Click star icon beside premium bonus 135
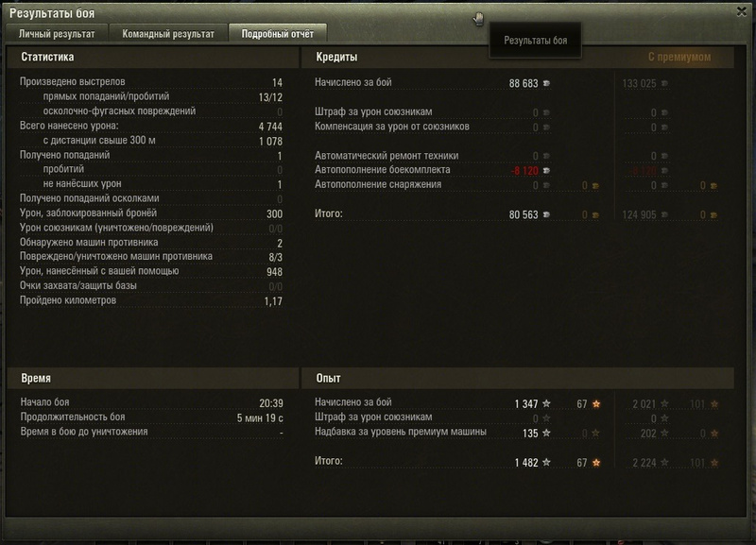This screenshot has width=756, height=545. coord(546,433)
